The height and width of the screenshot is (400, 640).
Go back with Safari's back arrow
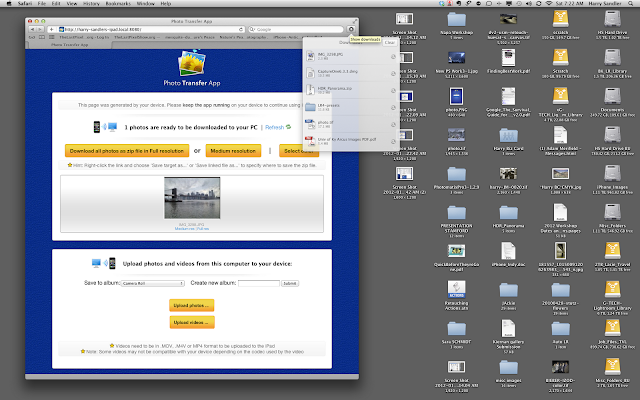[x=32, y=29]
